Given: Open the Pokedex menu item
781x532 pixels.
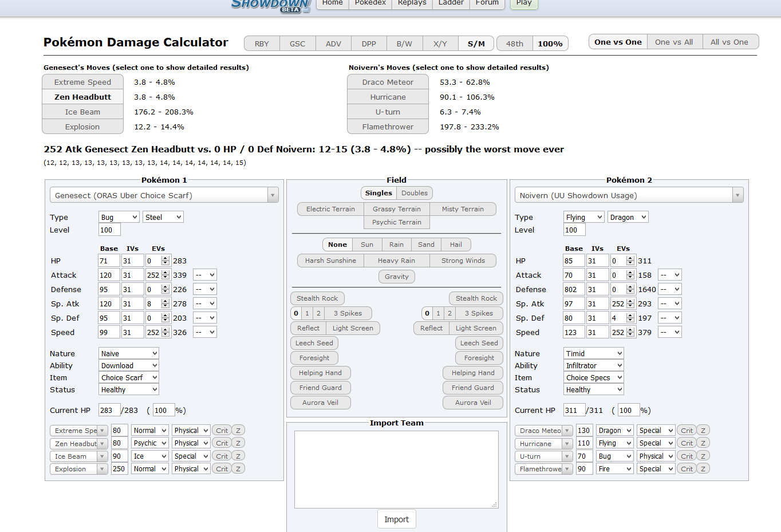Looking at the screenshot, I should (x=370, y=3).
